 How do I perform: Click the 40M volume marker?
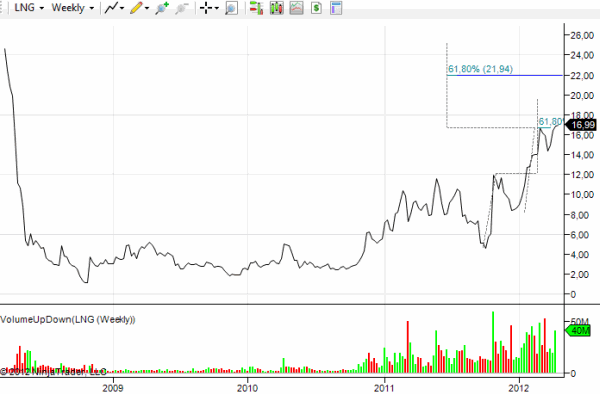[578, 331]
